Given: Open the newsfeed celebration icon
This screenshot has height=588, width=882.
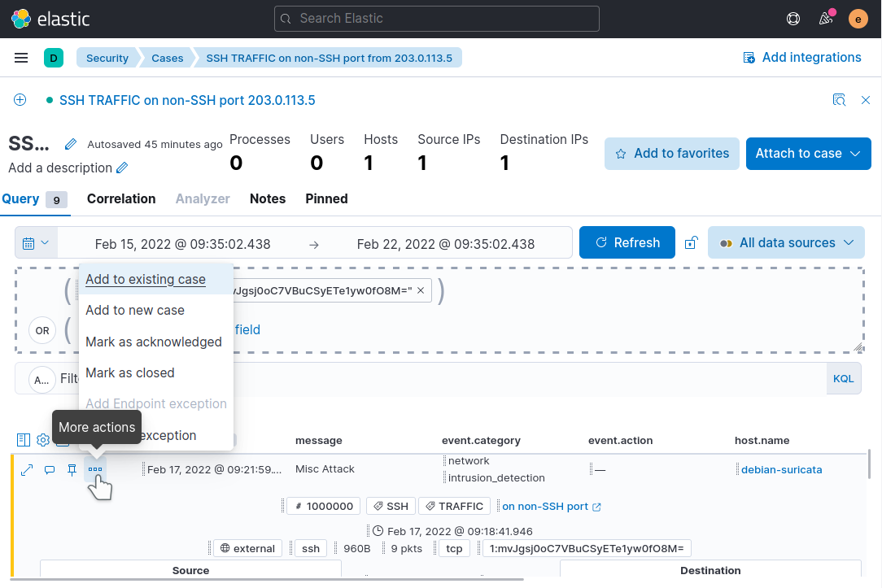Looking at the screenshot, I should [826, 20].
